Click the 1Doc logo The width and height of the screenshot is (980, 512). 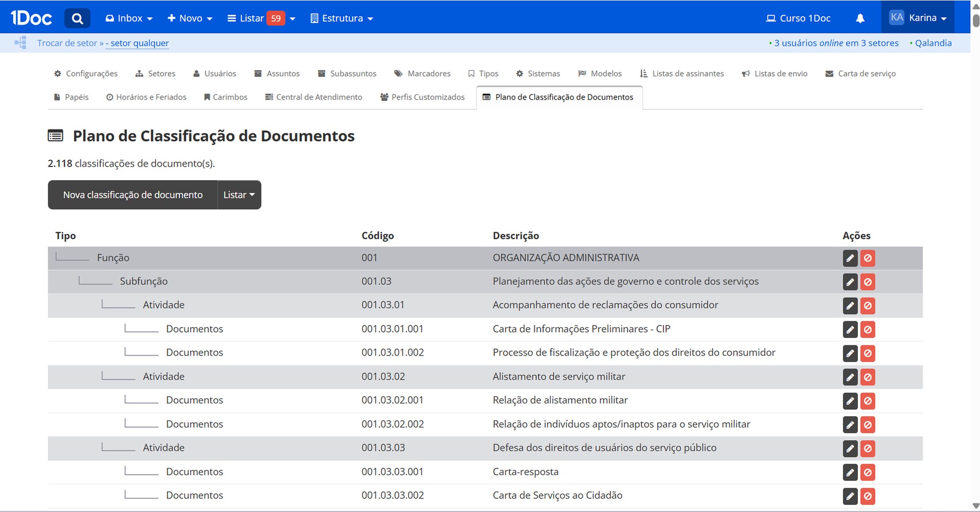(31, 18)
